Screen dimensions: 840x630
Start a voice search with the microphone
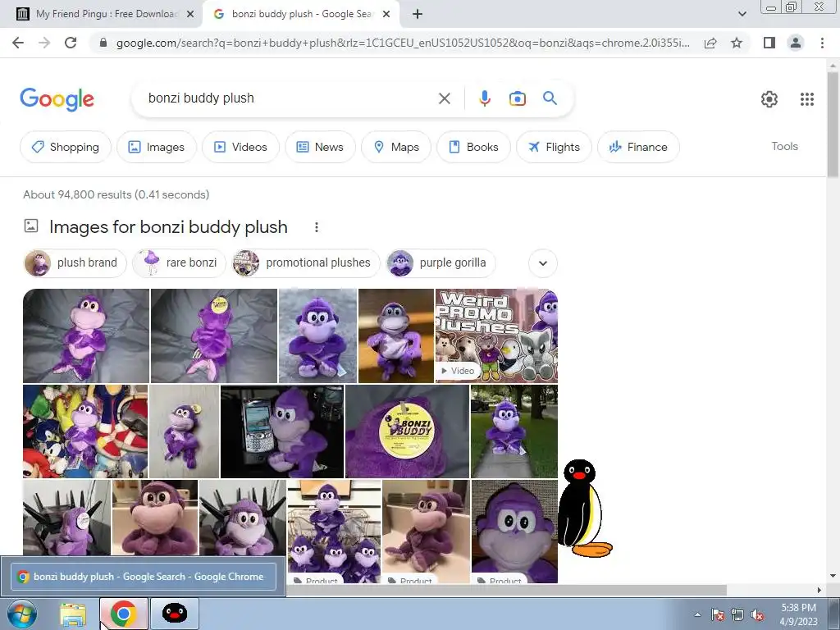click(484, 98)
